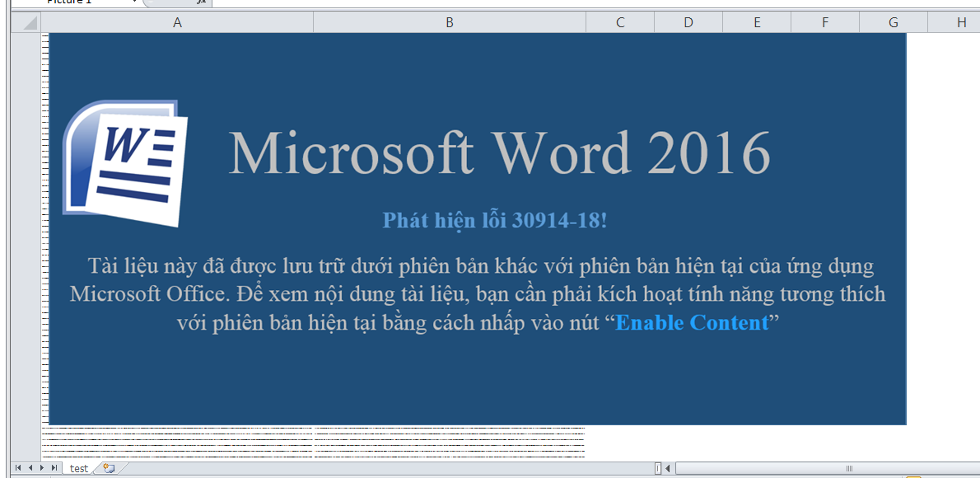This screenshot has width=980, height=478.
Task: Click the 'Enable Content' highlighted text
Action: 692,323
